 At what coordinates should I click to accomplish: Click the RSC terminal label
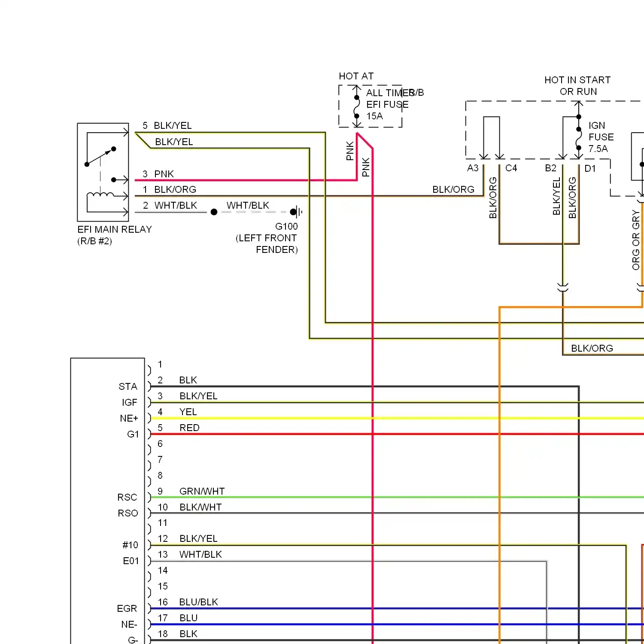coord(128,497)
